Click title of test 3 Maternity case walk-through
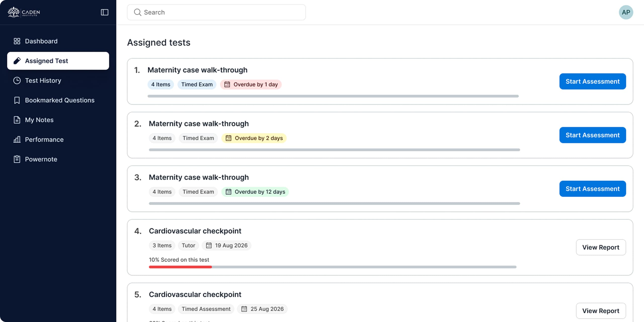 tap(199, 177)
